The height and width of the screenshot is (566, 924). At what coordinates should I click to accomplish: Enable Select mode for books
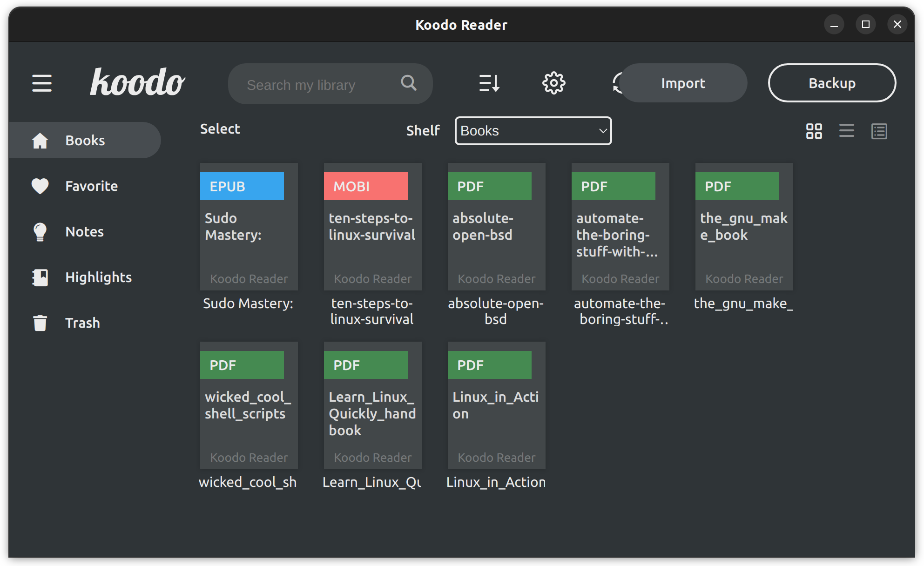click(219, 129)
